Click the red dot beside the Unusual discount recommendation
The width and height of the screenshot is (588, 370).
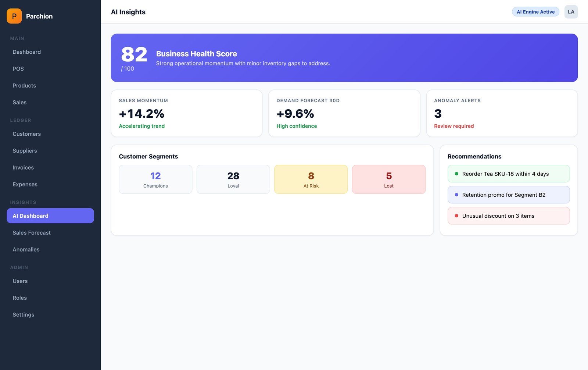click(456, 216)
